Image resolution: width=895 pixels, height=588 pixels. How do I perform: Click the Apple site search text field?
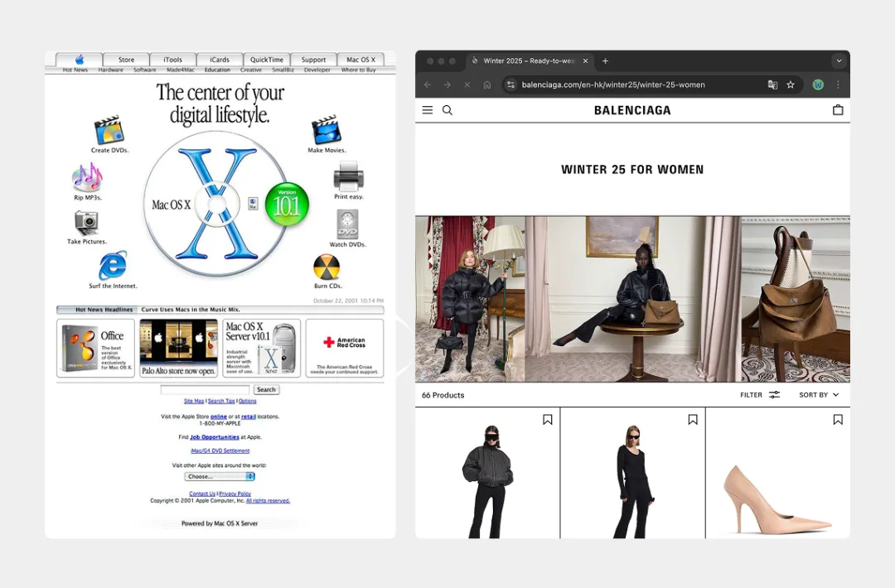tap(205, 389)
